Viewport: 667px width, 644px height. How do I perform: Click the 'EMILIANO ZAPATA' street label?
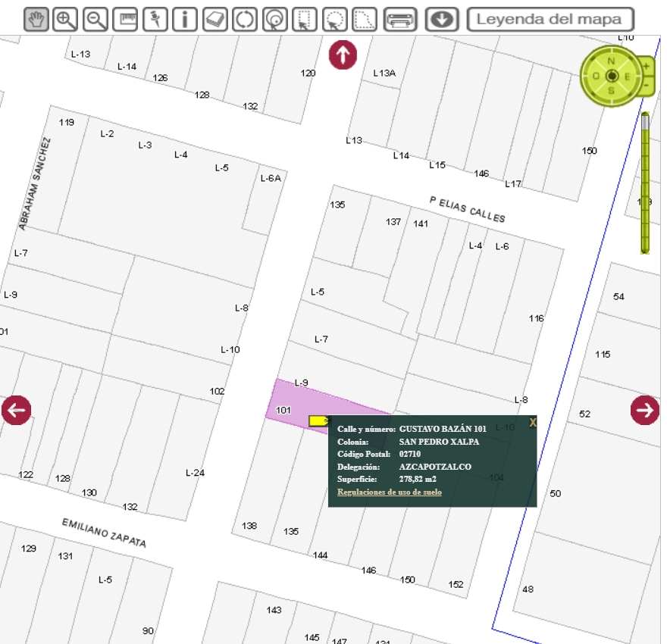[105, 533]
